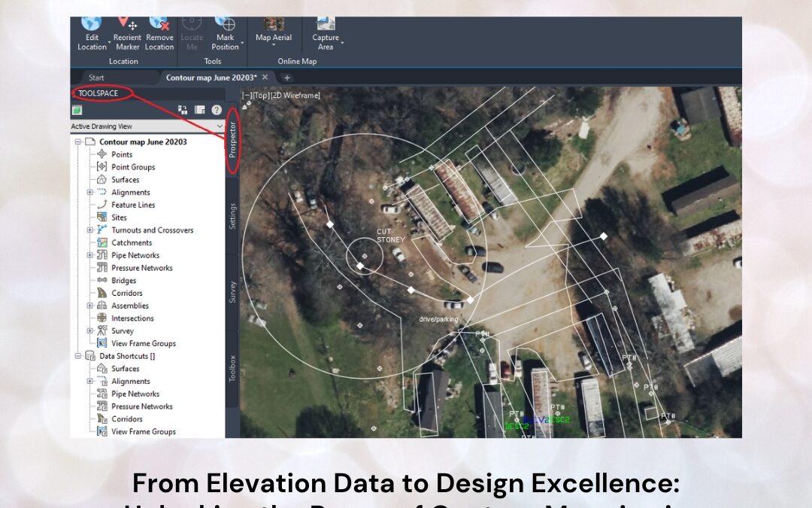Image resolution: width=812 pixels, height=508 pixels.
Task: Close the Contour map June 20203 tab
Action: tap(265, 78)
